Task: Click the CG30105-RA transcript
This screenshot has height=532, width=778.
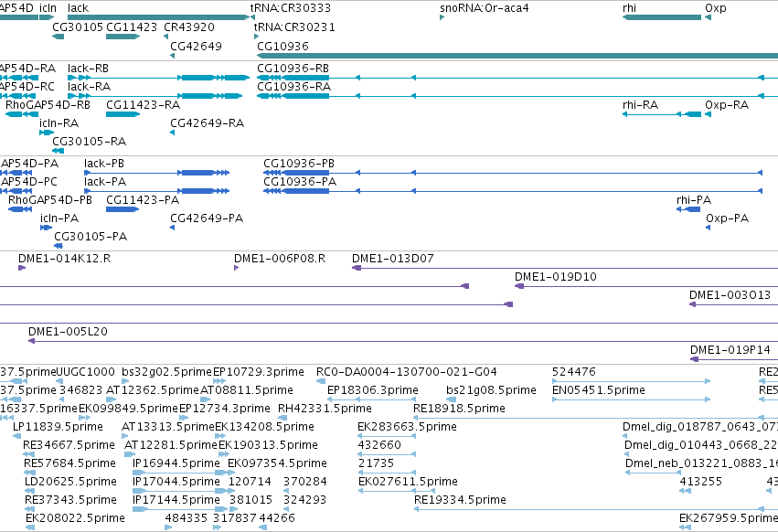Action: pyautogui.click(x=58, y=151)
